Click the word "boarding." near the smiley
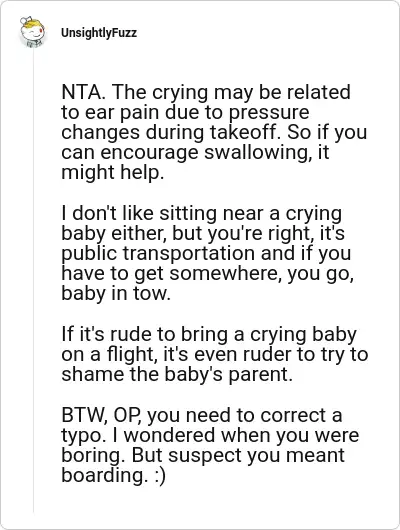 coord(103,475)
